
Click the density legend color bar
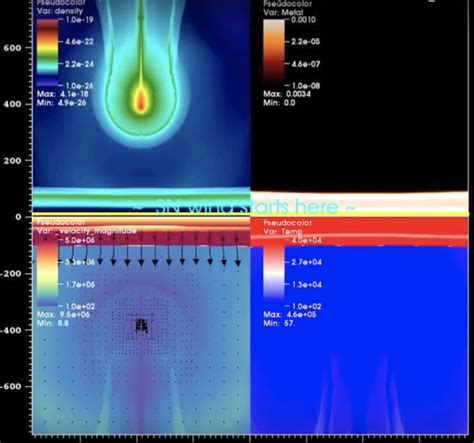point(47,52)
